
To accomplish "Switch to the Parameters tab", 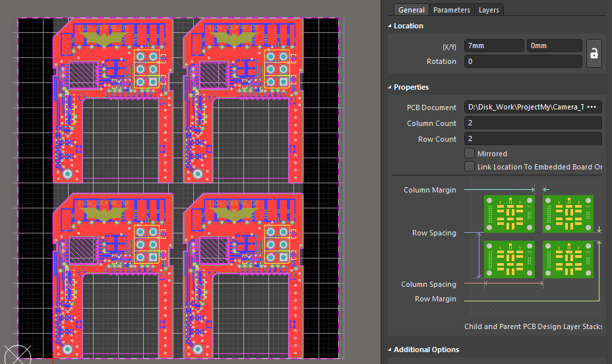I will [451, 10].
